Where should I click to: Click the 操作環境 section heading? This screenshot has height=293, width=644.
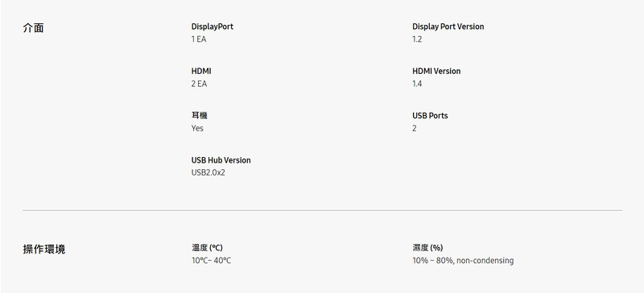tap(44, 249)
